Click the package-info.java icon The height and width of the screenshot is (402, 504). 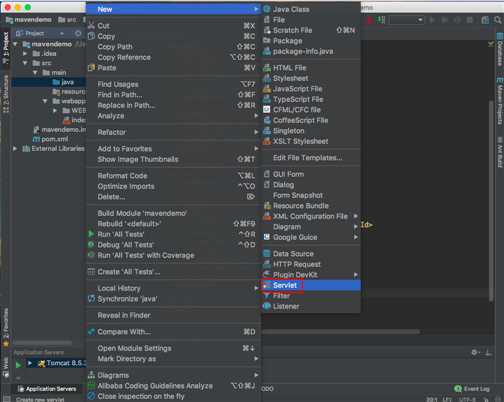coord(267,51)
